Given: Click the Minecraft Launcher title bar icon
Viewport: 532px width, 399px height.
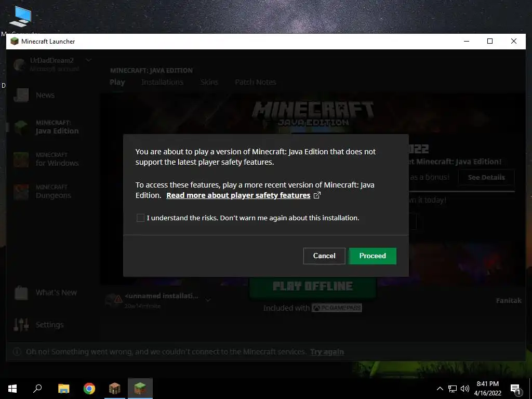Looking at the screenshot, I should pos(14,42).
